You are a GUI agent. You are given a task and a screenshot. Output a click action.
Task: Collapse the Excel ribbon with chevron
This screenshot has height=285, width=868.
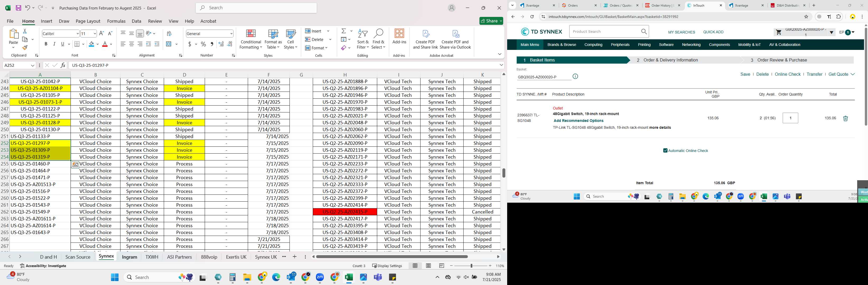499,54
